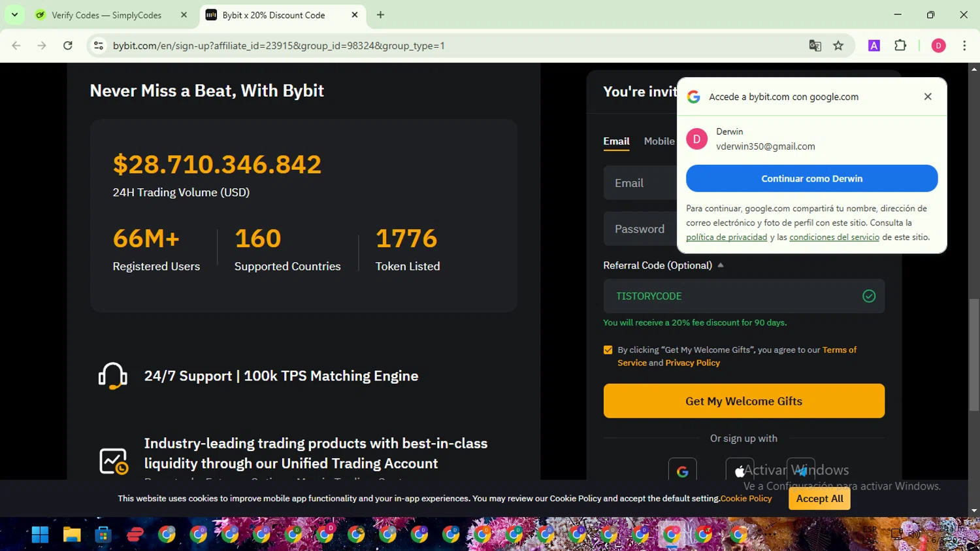Go back with the browser back arrow
The height and width of the screenshot is (551, 980).
[x=16, y=46]
